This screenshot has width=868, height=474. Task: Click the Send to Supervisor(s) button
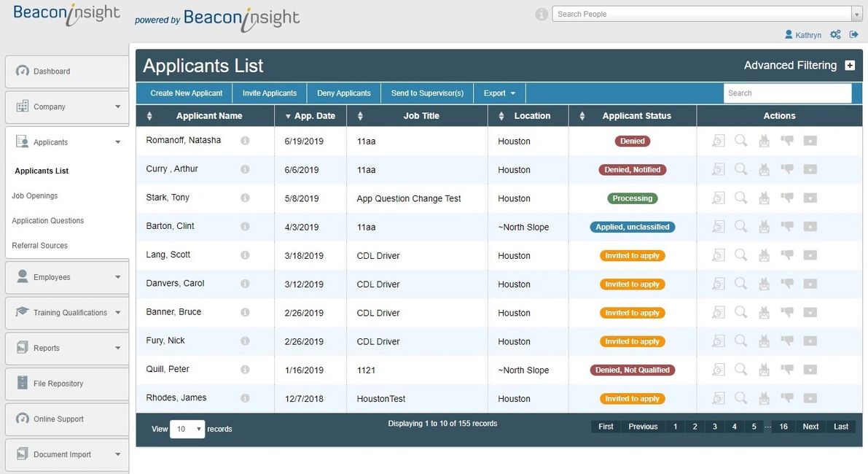pyautogui.click(x=427, y=93)
